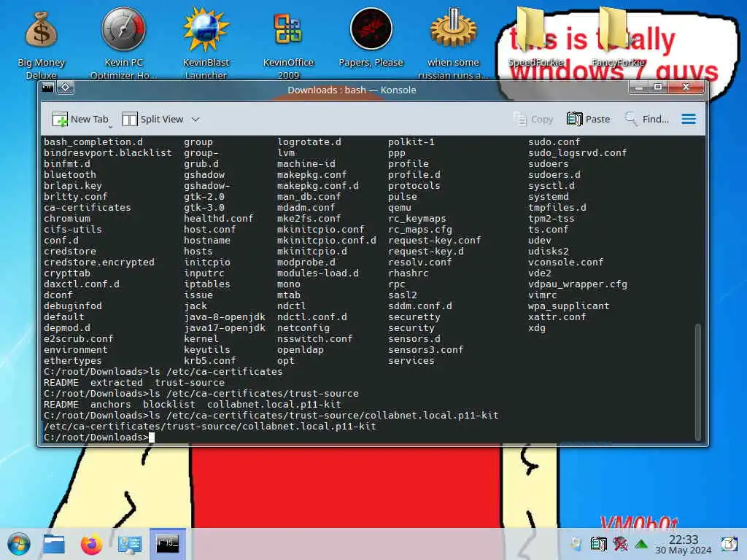Click 'sudoers' entry in the listing

[x=549, y=164]
